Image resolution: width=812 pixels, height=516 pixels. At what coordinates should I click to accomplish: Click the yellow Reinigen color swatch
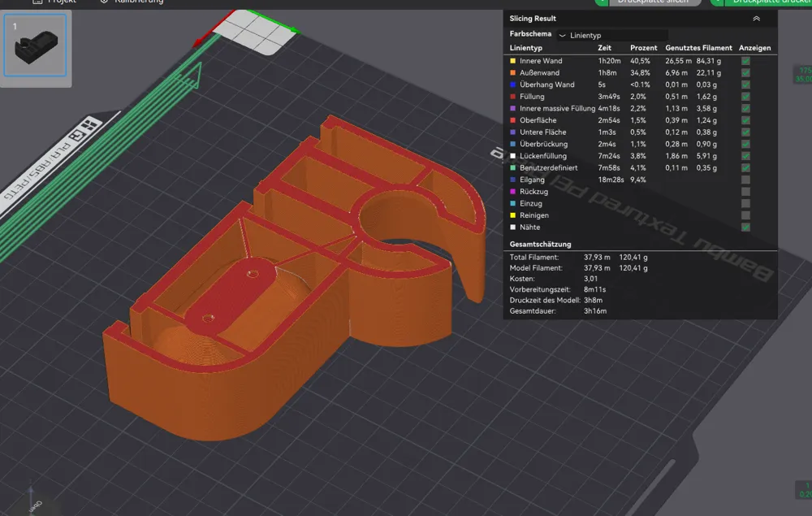pyautogui.click(x=512, y=215)
